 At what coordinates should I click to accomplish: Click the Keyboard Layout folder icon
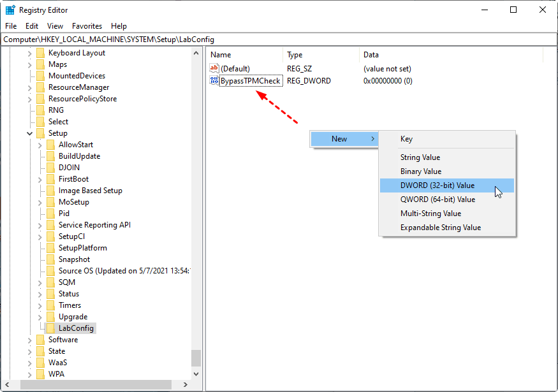pyautogui.click(x=41, y=53)
